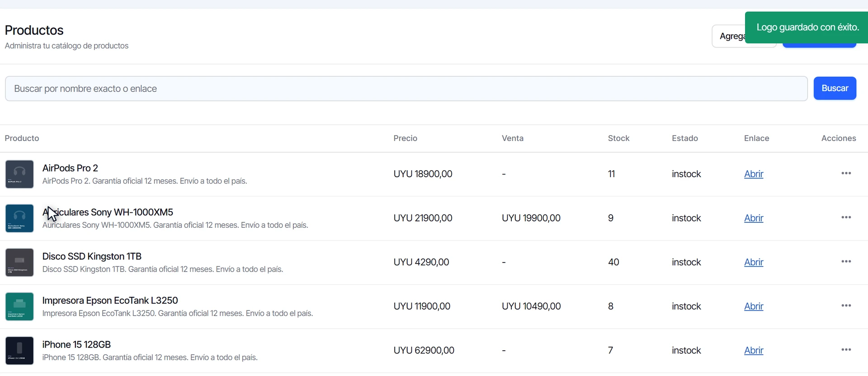
Task: Click price UYU 11900,00
Action: pyautogui.click(x=422, y=306)
